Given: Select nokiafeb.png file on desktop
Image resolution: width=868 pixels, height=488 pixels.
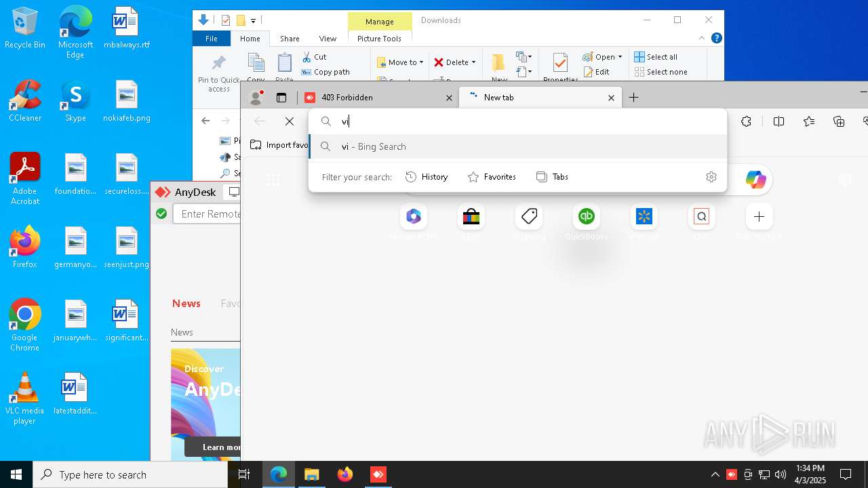Looking at the screenshot, I should pyautogui.click(x=126, y=102).
